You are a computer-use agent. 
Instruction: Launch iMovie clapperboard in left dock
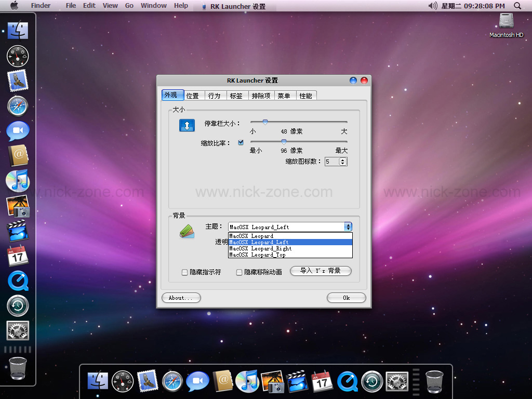pyautogui.click(x=18, y=231)
